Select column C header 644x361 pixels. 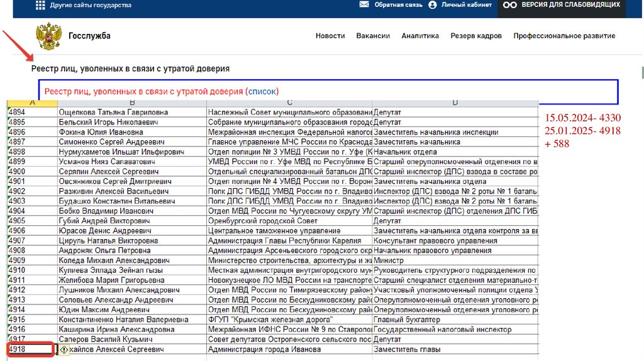289,103
